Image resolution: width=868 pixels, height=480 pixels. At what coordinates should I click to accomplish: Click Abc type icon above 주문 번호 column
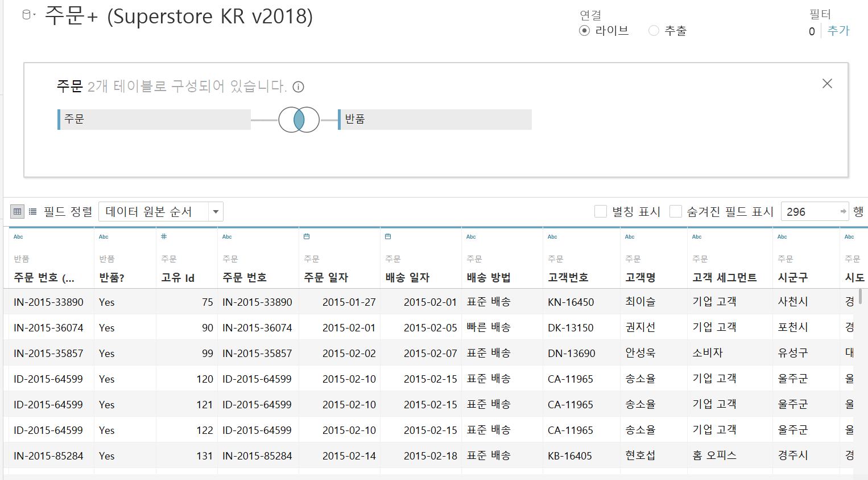pos(227,237)
